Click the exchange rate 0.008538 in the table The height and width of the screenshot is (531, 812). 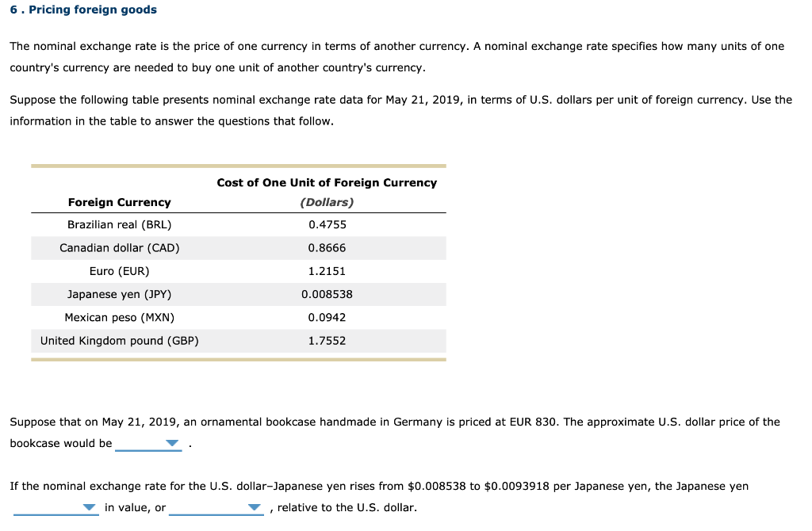(326, 294)
